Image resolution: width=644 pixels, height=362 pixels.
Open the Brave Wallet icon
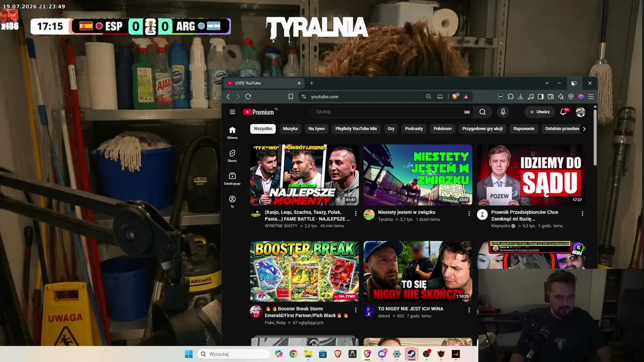[x=550, y=97]
